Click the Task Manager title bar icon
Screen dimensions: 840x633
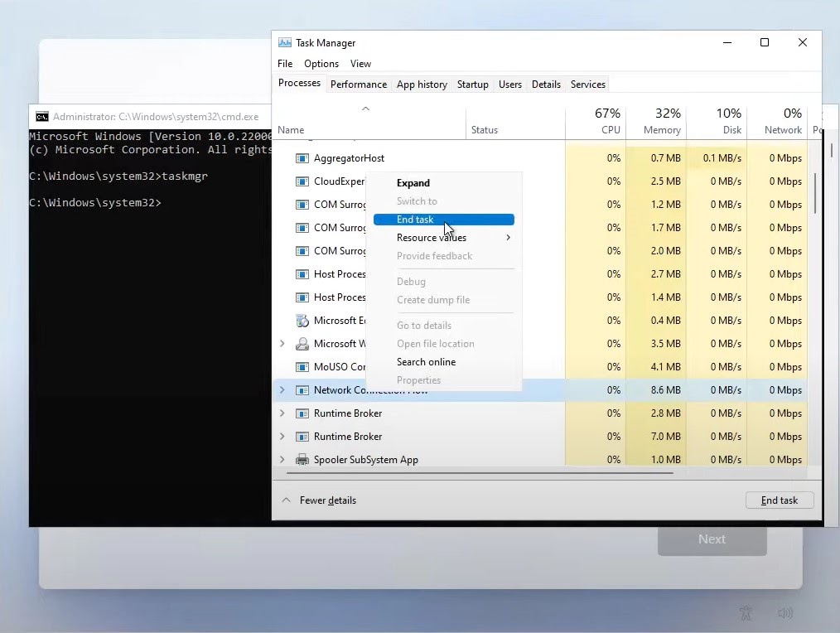(x=285, y=42)
